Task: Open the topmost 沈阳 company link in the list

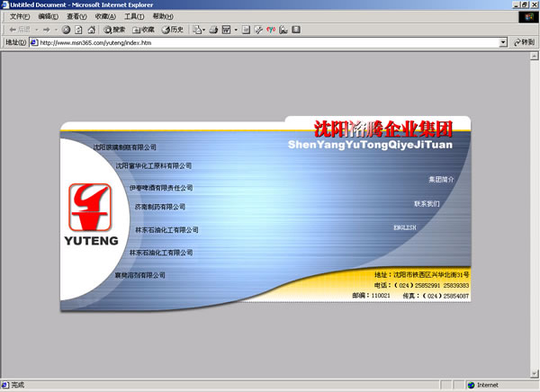Action: 125,147
